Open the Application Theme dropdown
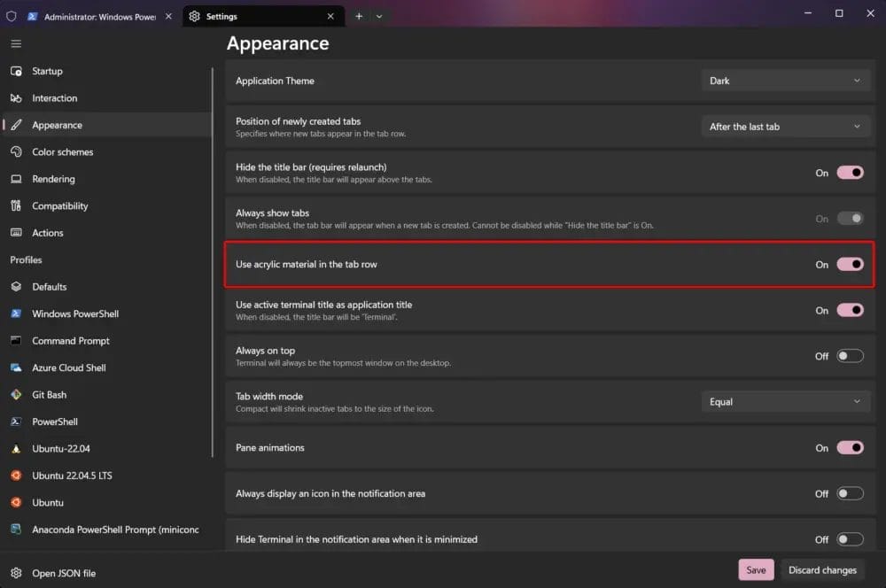The width and height of the screenshot is (886, 588). click(x=785, y=81)
